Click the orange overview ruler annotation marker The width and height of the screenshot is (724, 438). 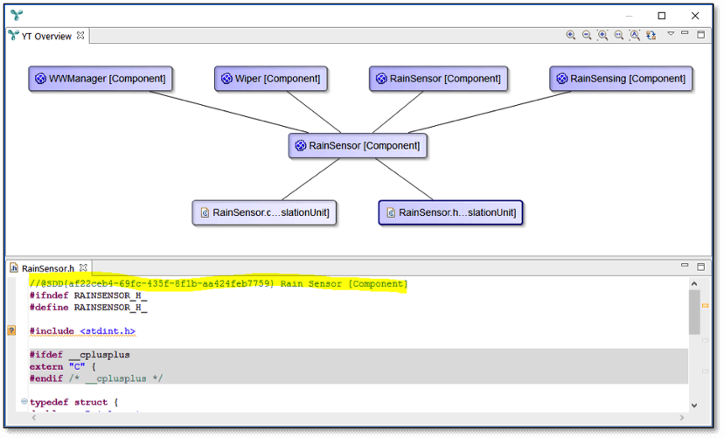pos(705,306)
